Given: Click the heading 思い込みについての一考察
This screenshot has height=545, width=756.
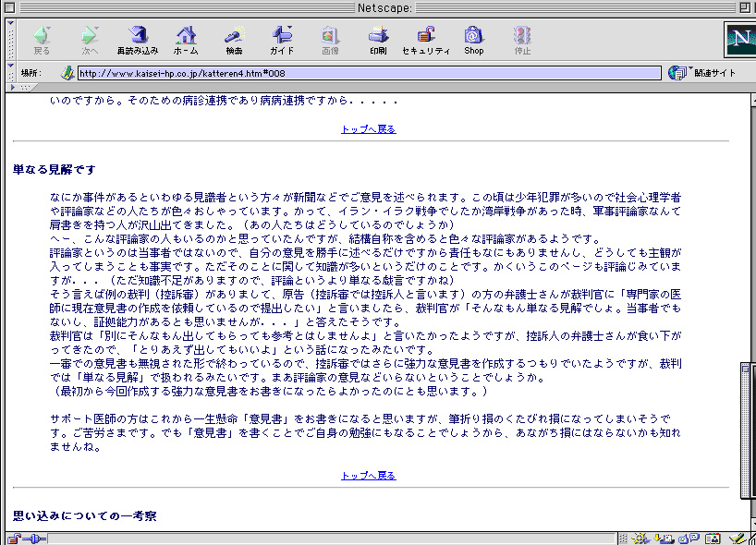Looking at the screenshot, I should point(85,516).
